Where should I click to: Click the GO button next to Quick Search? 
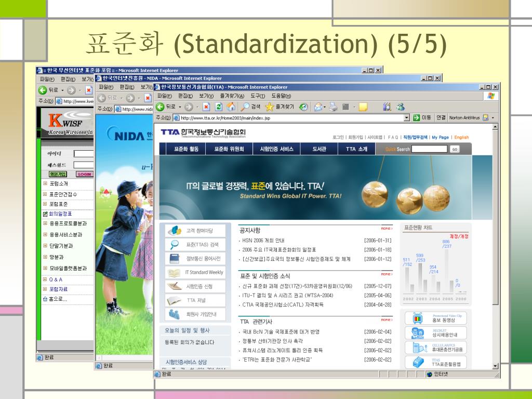(x=455, y=149)
